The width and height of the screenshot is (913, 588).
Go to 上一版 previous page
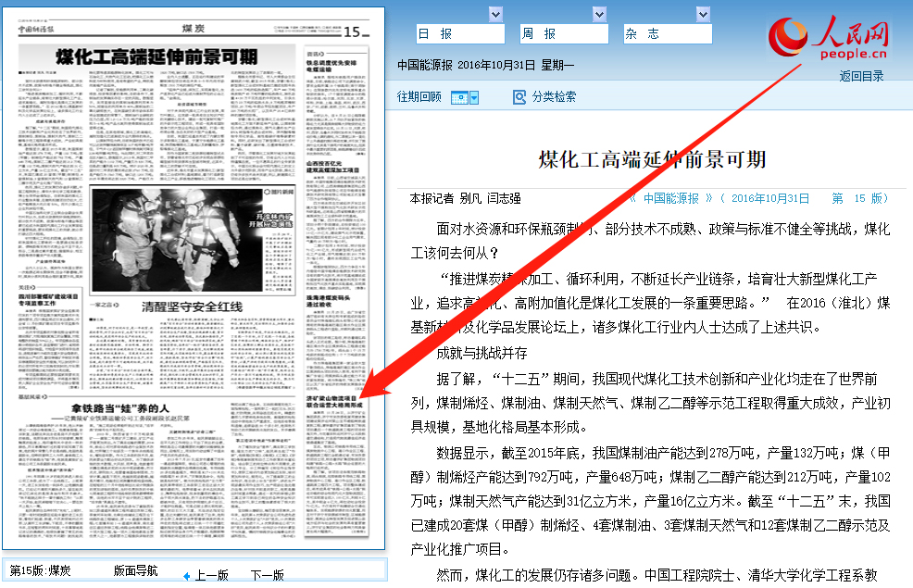211,575
